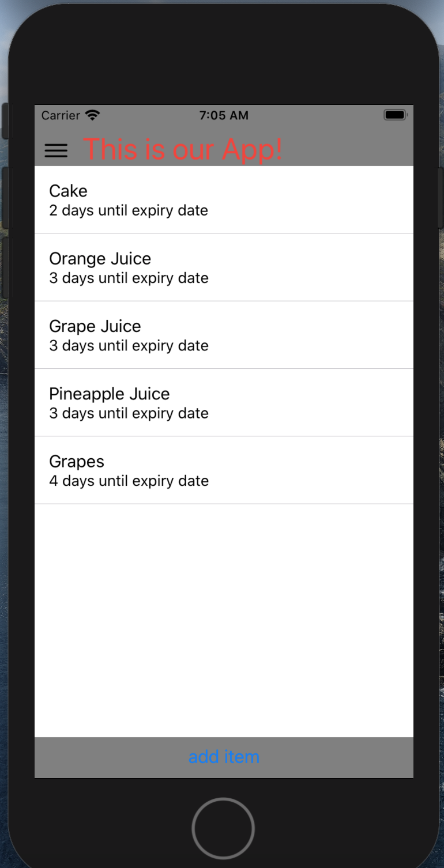This screenshot has width=444, height=868.
Task: Click Grape Juice expiry subtitle
Action: [x=129, y=345]
